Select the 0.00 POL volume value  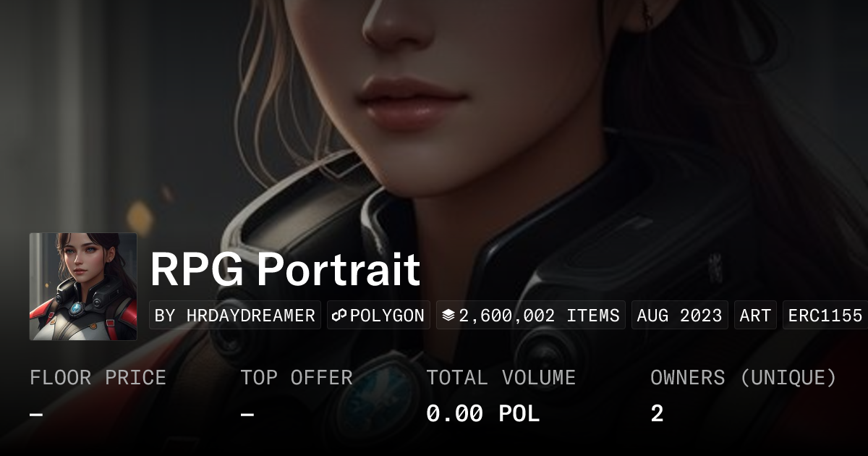click(483, 414)
